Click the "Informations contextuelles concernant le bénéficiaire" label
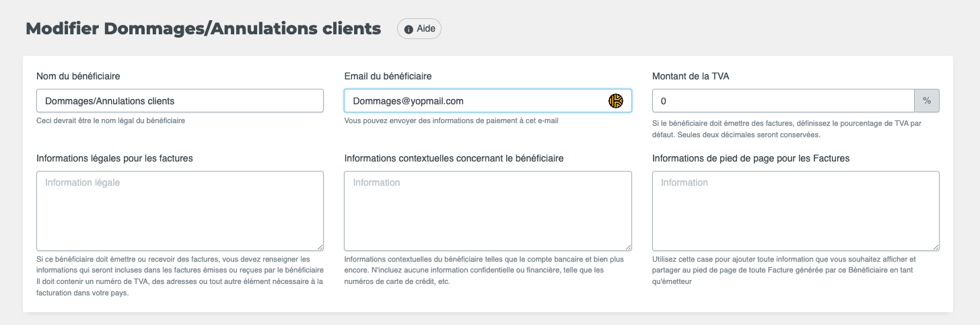This screenshot has width=980, height=325. [x=454, y=158]
